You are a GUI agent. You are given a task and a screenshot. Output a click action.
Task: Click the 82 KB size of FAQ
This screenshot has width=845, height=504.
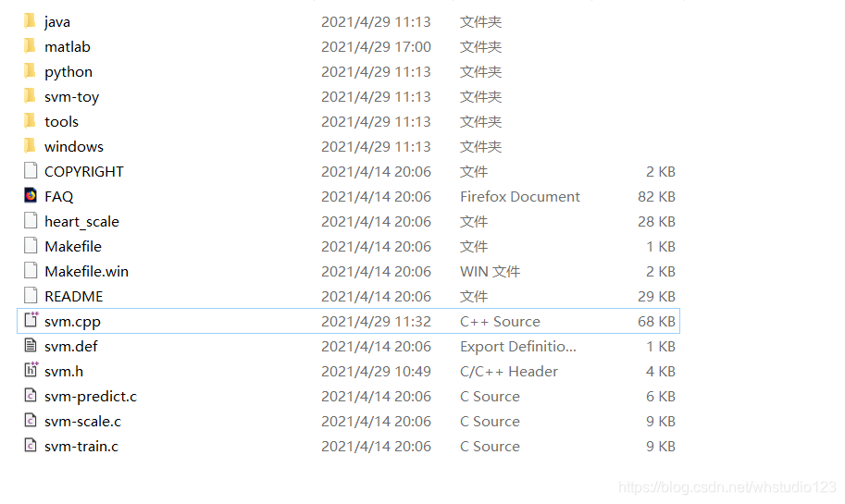click(656, 197)
